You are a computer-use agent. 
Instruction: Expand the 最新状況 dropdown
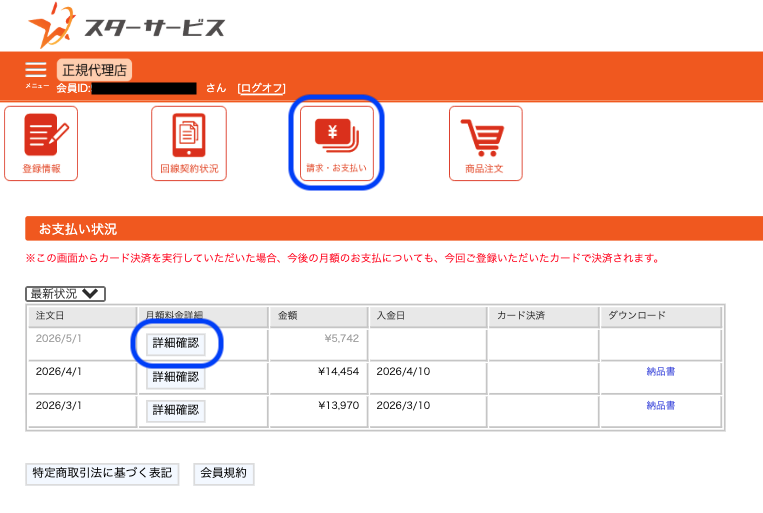[x=65, y=294]
